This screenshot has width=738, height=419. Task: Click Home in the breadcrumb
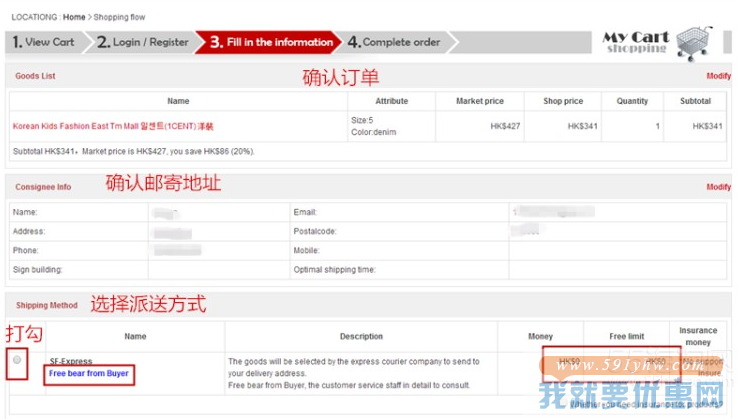click(74, 17)
